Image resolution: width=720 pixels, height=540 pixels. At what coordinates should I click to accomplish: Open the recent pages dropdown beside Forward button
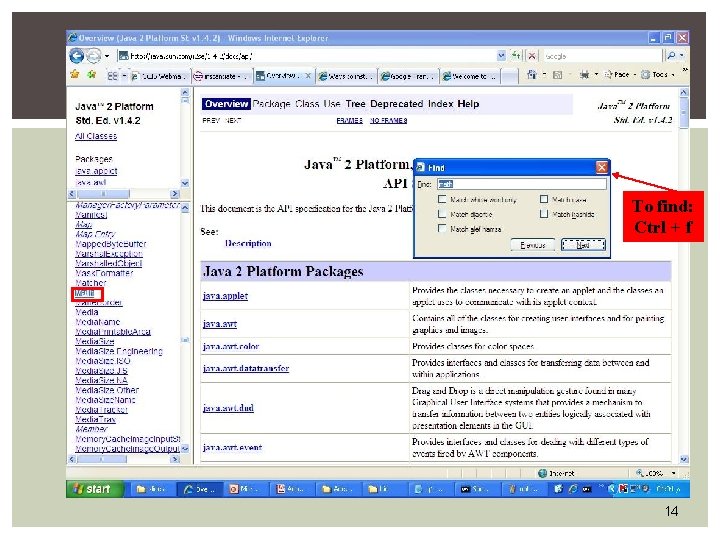pos(107,56)
